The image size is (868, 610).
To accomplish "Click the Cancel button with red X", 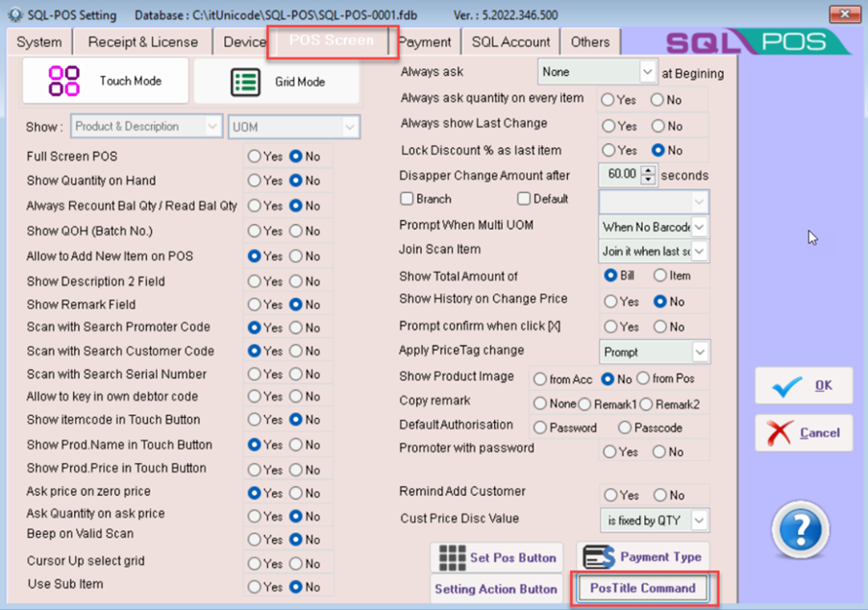I will (804, 433).
